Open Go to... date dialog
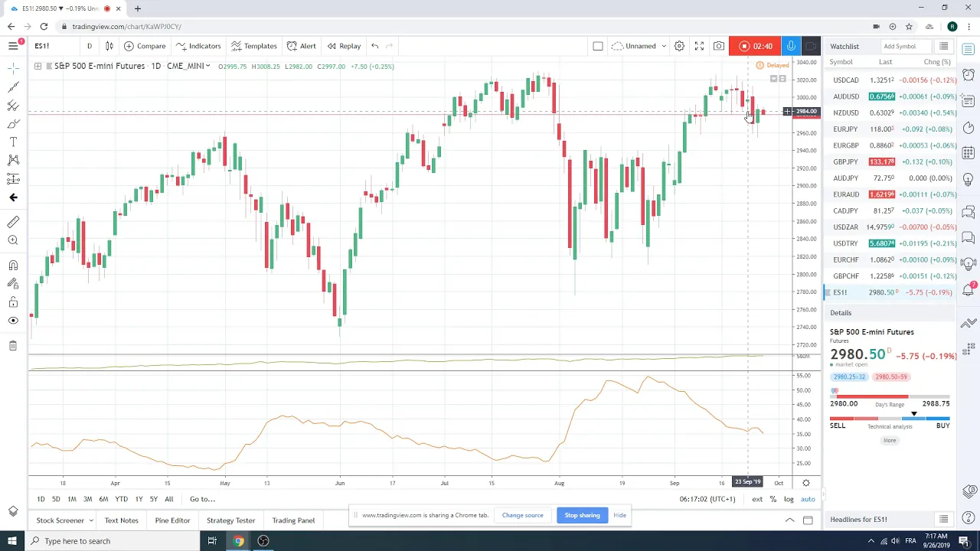980x551 pixels. pyautogui.click(x=202, y=500)
